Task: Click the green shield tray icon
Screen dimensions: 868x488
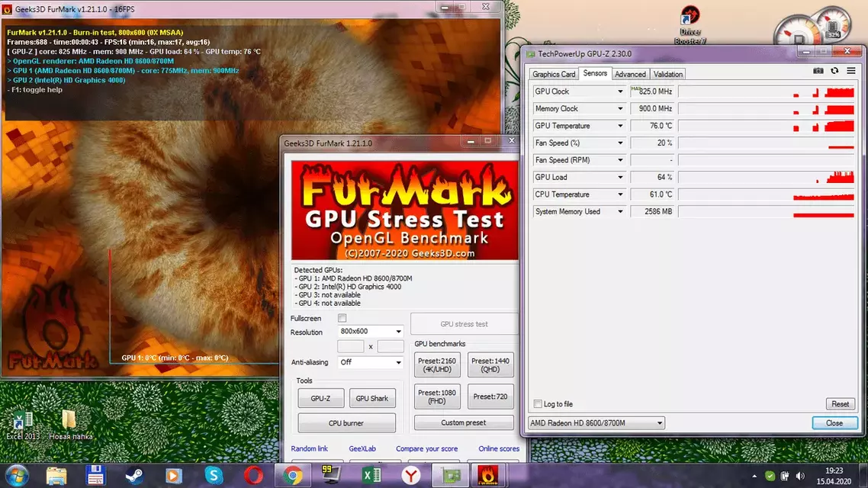Action: [x=770, y=476]
